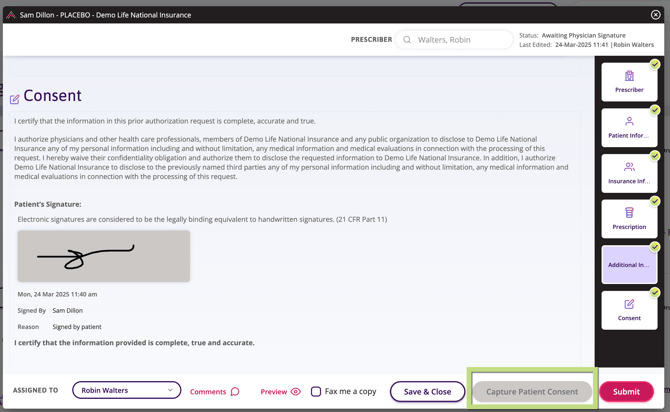The image size is (670, 412).
Task: Open the Insurance Information section card
Action: (629, 173)
